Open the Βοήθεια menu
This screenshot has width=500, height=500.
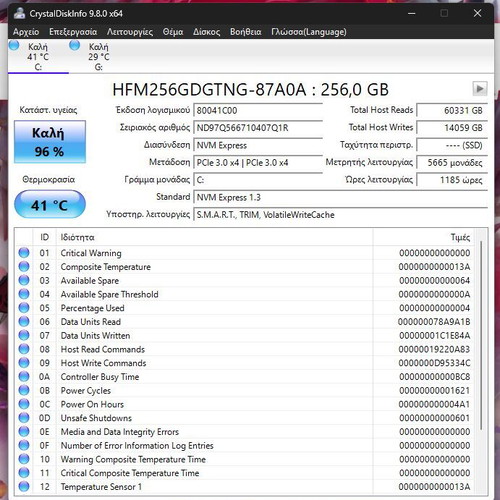point(245,32)
